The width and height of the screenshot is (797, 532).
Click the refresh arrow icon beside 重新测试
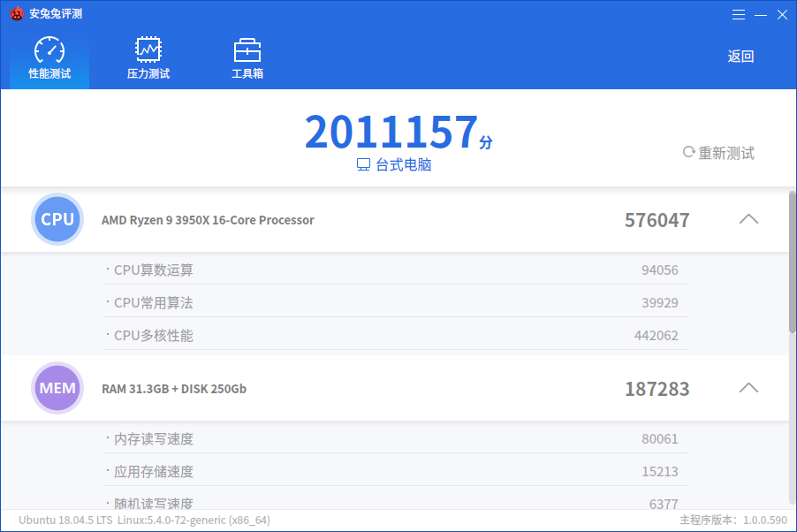[688, 152]
